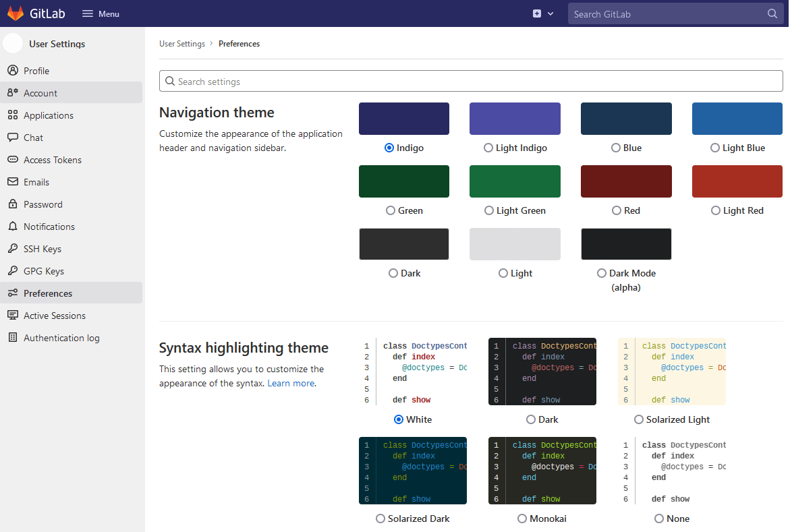
Task: Click the Emails envelope icon
Action: pyautogui.click(x=13, y=181)
